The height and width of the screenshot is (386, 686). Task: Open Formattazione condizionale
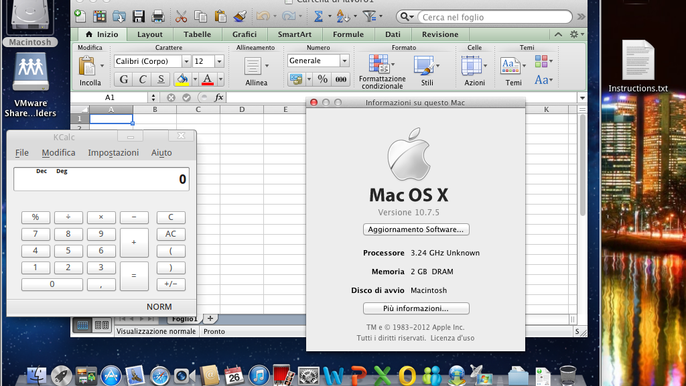point(382,72)
